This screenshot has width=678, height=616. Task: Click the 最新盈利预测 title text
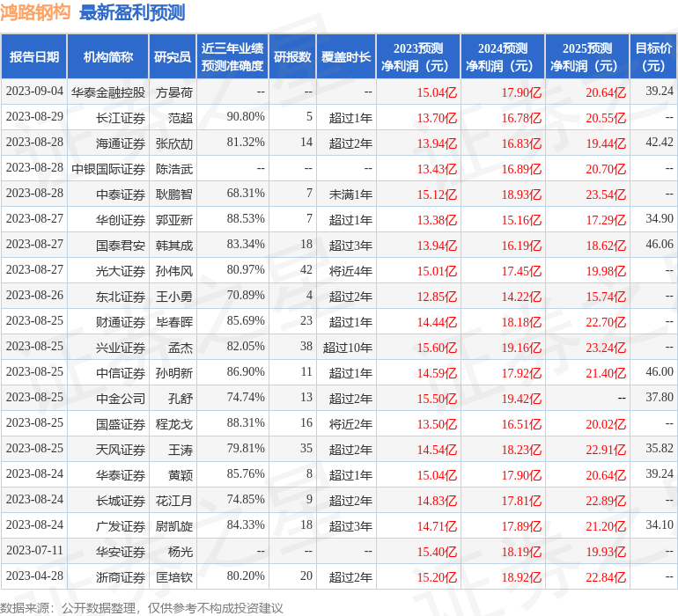click(132, 12)
